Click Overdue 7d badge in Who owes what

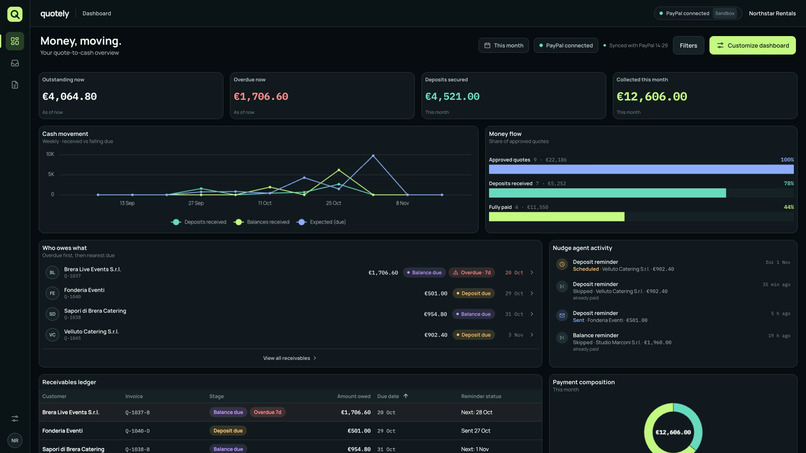pyautogui.click(x=472, y=273)
